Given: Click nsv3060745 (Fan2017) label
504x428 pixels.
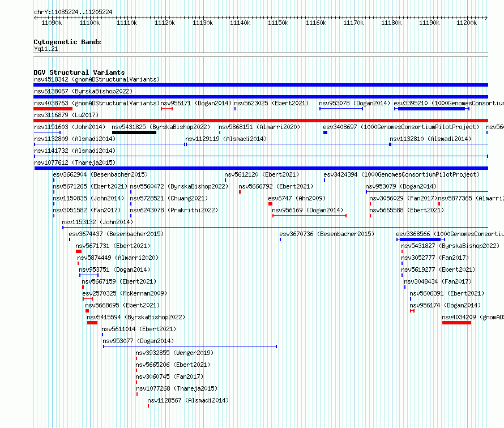Looking at the screenshot, I should click(169, 376).
